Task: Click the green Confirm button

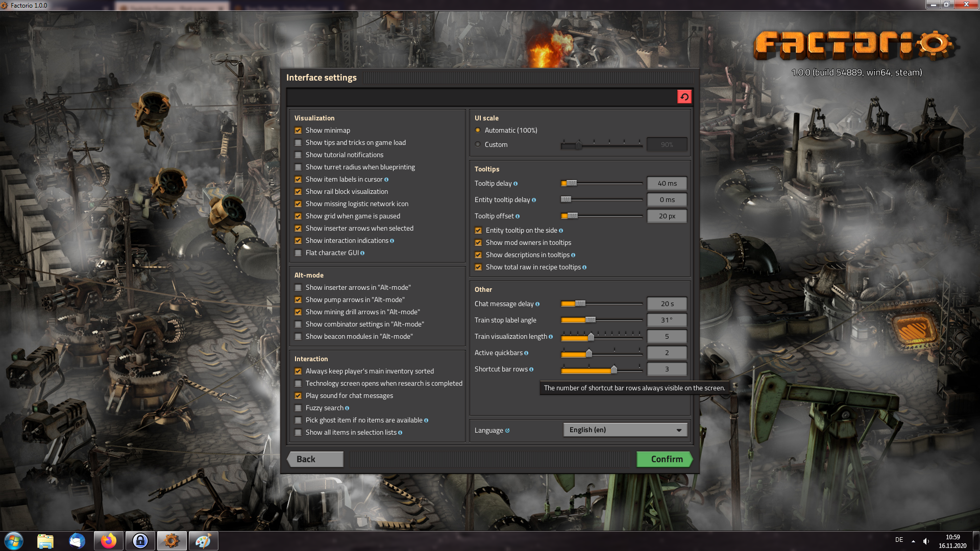Action: pos(665,459)
